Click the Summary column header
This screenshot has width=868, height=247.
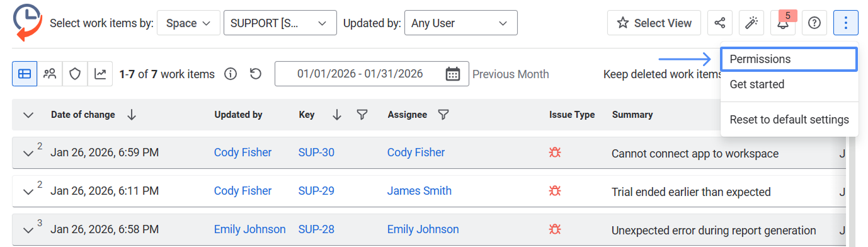click(632, 115)
